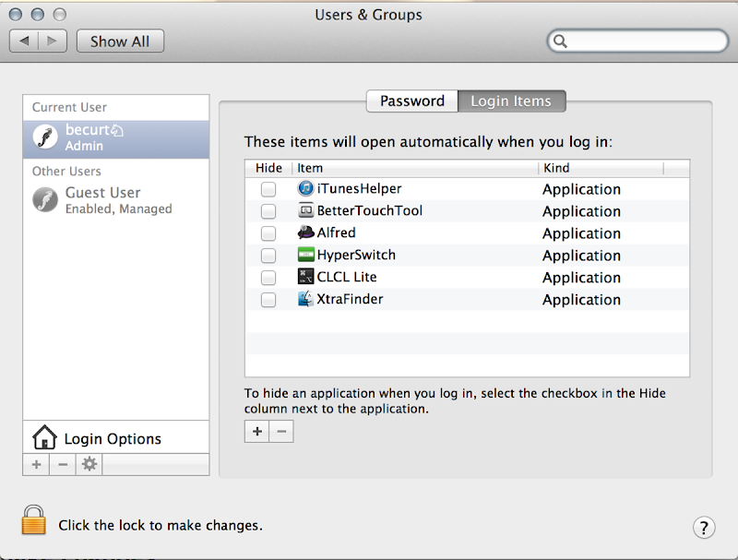Click "Click the lock to make changes." text

161,525
